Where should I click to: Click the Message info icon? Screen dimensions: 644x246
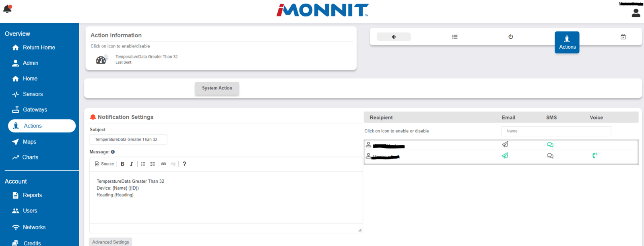click(113, 152)
